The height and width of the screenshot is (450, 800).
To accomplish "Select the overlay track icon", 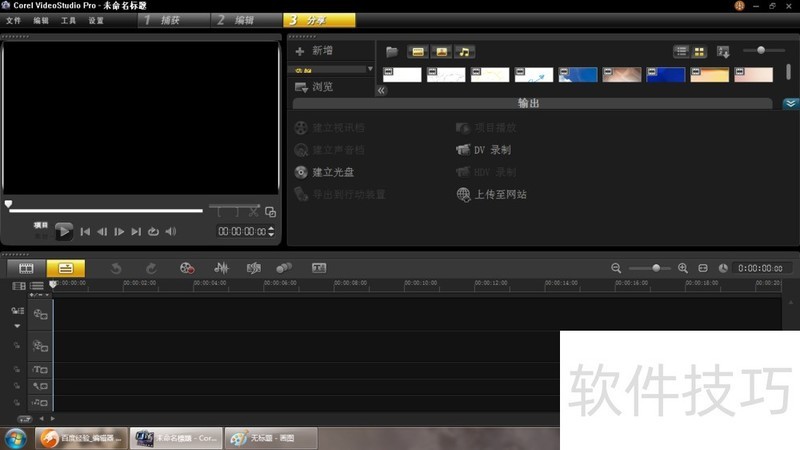I will [40, 346].
